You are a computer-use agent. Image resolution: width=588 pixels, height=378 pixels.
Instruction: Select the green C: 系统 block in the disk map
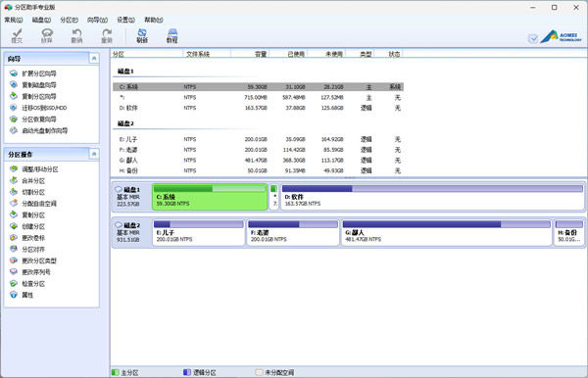(x=210, y=197)
